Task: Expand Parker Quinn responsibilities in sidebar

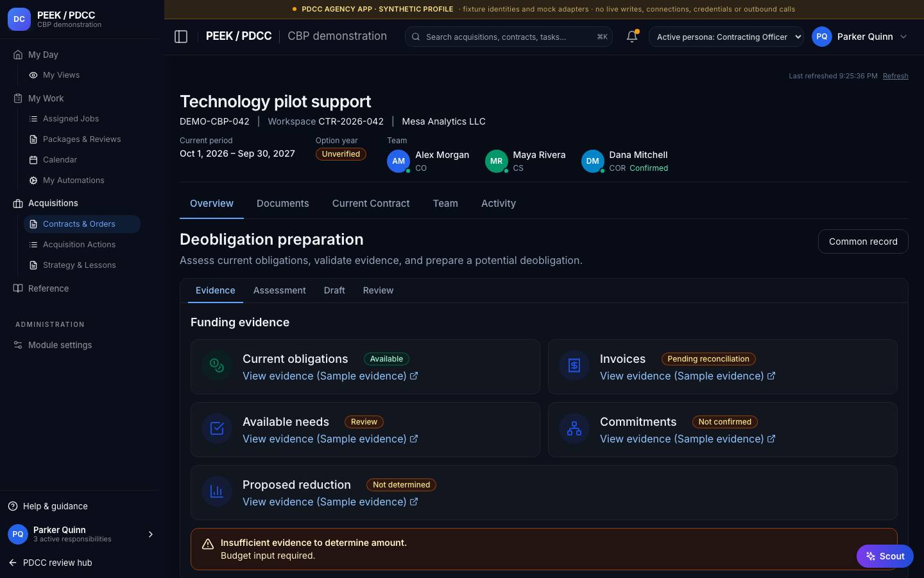Action: click(151, 534)
